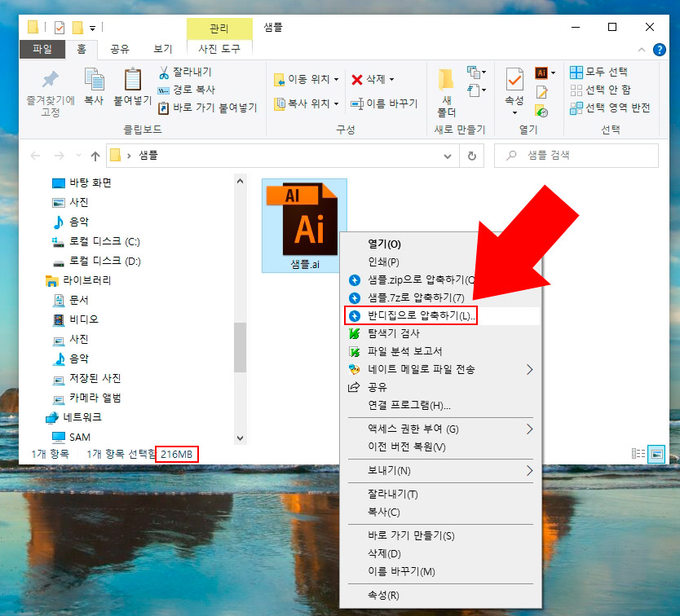680x616 pixels.
Task: Choose 바로 가기 만들기(S)
Action: 411,536
